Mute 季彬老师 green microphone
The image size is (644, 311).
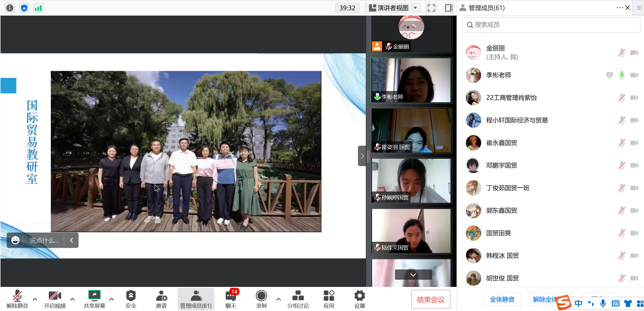(622, 75)
